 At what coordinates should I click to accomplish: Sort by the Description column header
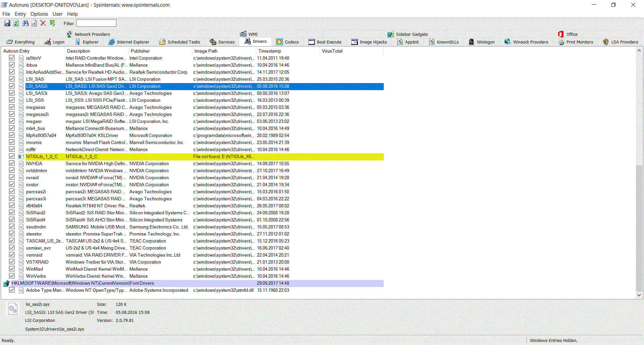[97, 51]
